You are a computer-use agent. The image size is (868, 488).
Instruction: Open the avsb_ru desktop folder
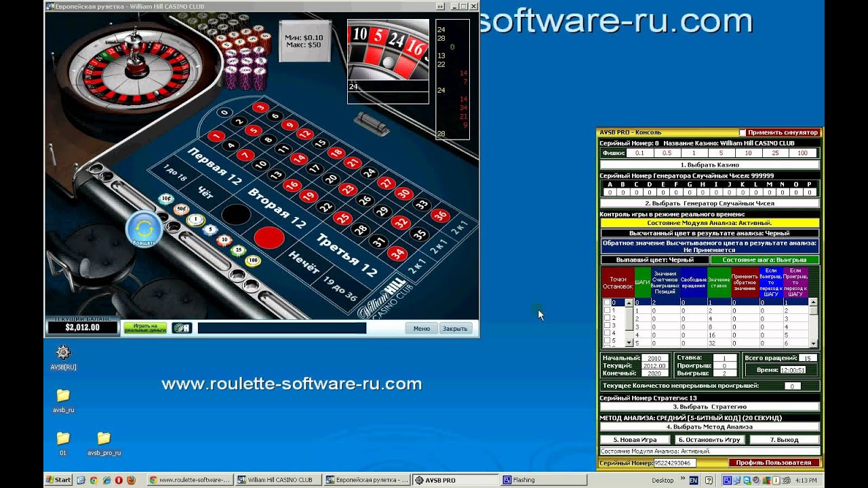(x=63, y=401)
